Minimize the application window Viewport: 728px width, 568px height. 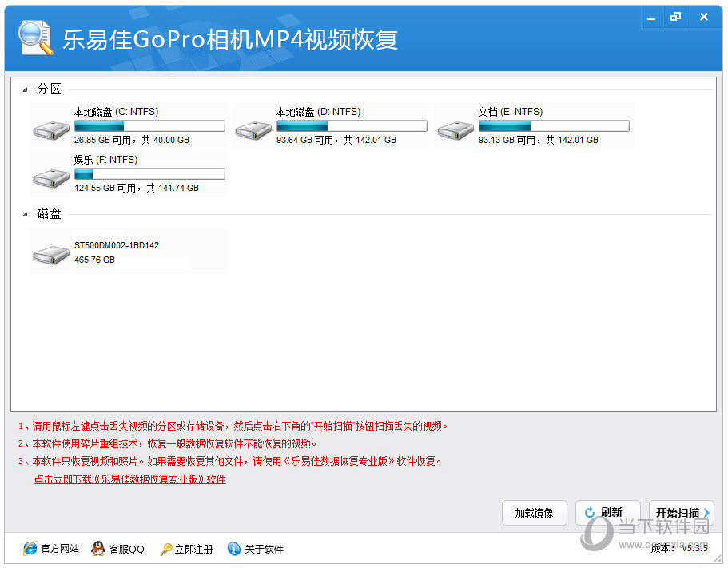point(651,18)
